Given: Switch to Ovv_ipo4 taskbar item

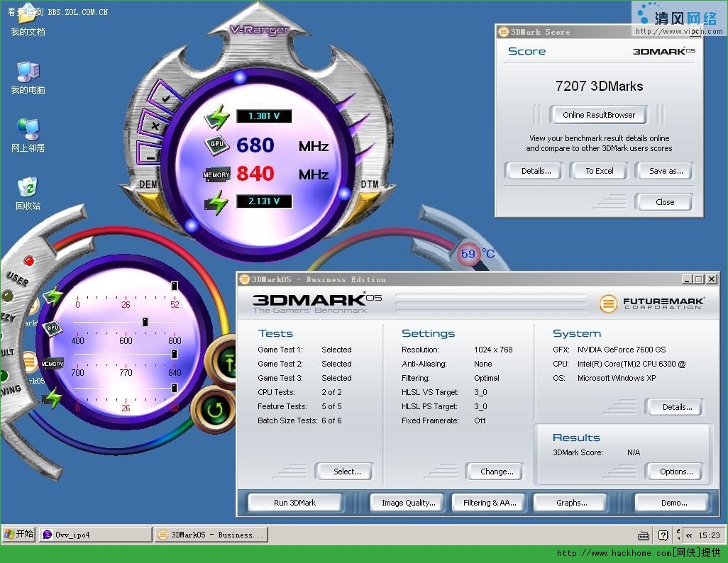Looking at the screenshot, I should [x=96, y=534].
